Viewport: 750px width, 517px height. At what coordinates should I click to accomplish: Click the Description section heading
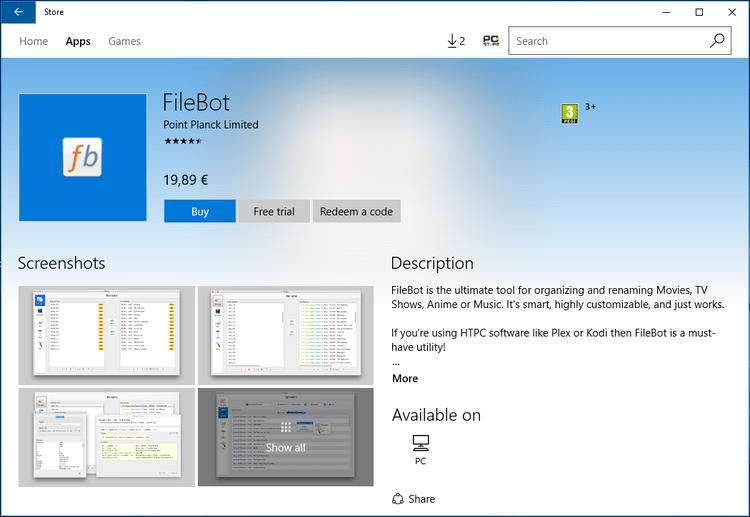pos(432,263)
